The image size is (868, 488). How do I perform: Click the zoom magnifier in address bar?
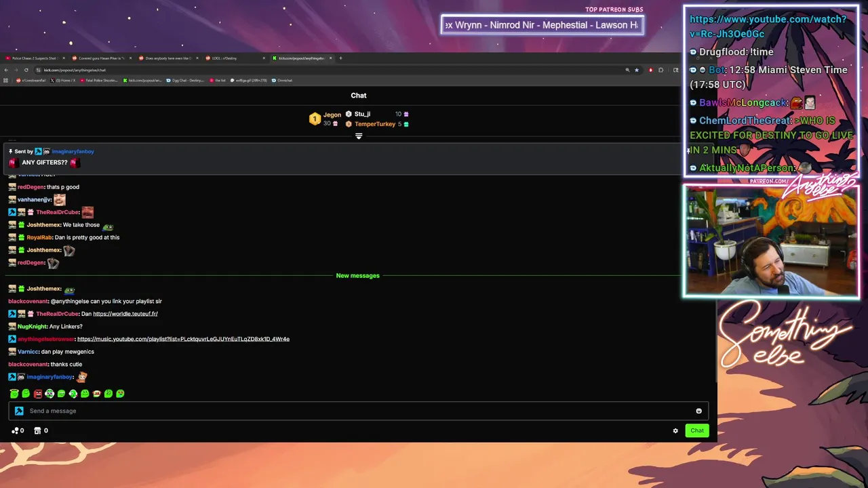coord(627,70)
